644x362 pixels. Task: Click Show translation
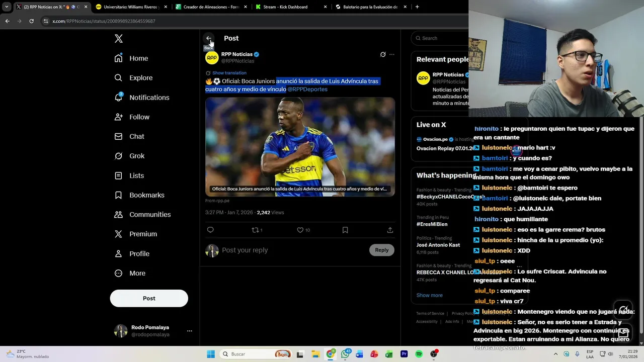click(x=229, y=73)
